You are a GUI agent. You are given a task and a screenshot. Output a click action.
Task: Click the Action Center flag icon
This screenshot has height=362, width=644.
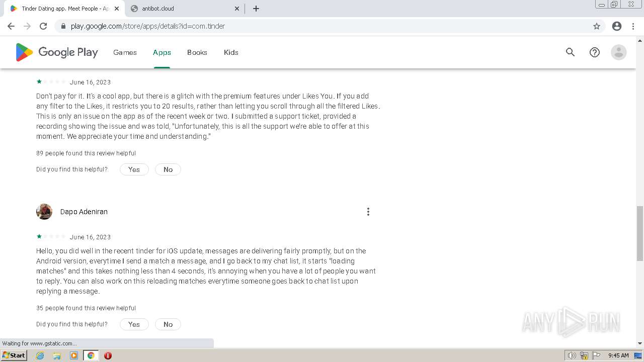tap(596, 355)
